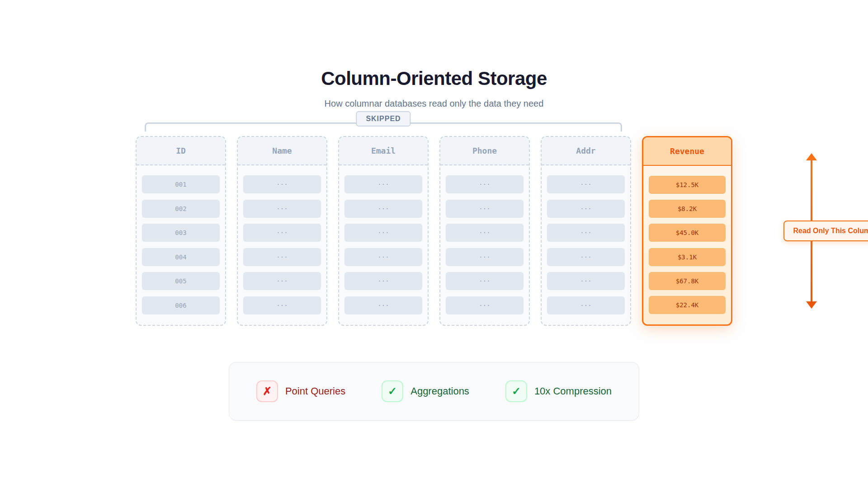868x488 pixels.
Task: Click the green checkmark beside Aggregations
Action: pos(392,391)
